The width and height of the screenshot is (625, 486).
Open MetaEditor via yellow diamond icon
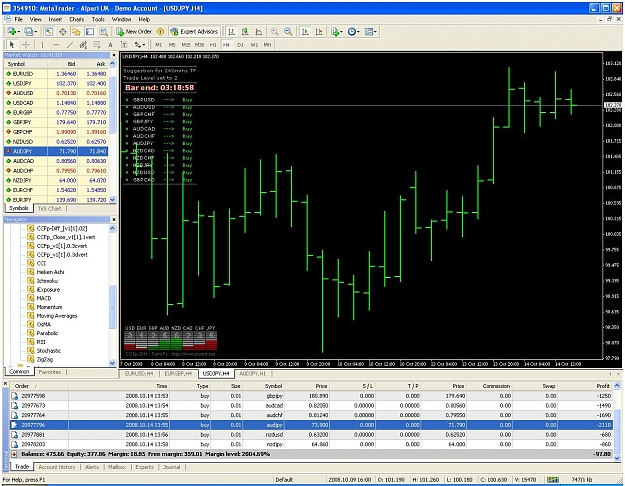pos(161,31)
